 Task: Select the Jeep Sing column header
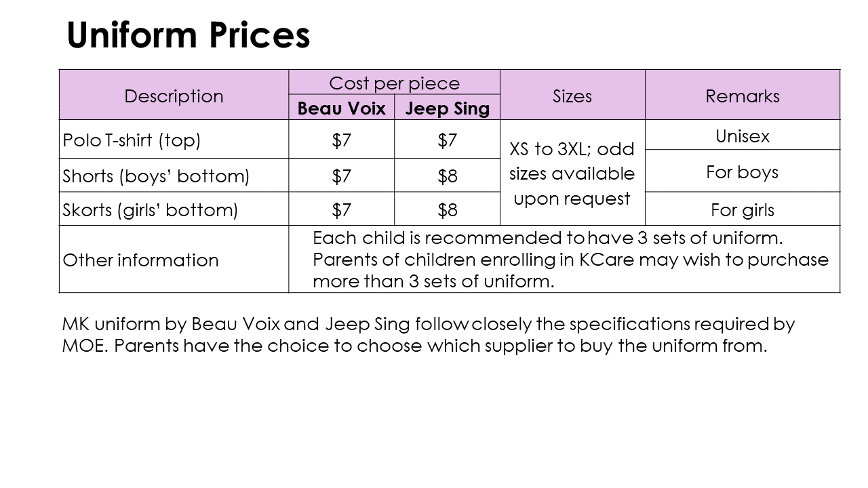coord(447,108)
